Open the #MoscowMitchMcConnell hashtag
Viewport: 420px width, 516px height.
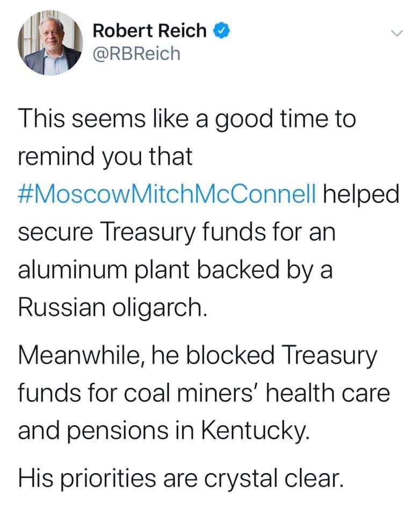[168, 194]
